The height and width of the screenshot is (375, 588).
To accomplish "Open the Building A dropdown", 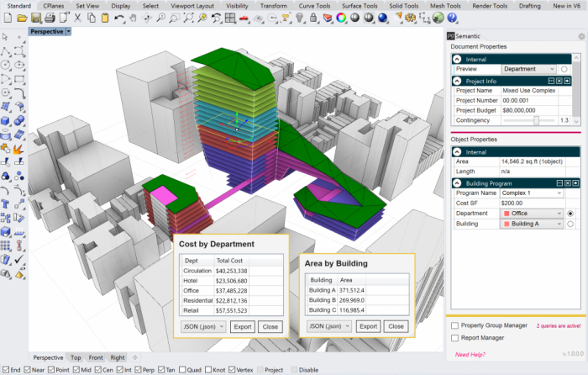I will pos(532,224).
